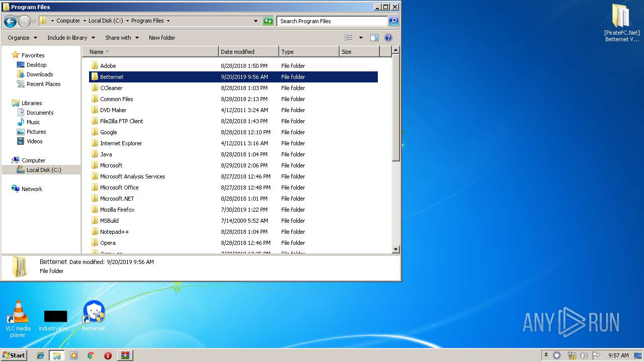Open the Organize menu
Image resolution: width=644 pixels, height=362 pixels.
coord(22,38)
